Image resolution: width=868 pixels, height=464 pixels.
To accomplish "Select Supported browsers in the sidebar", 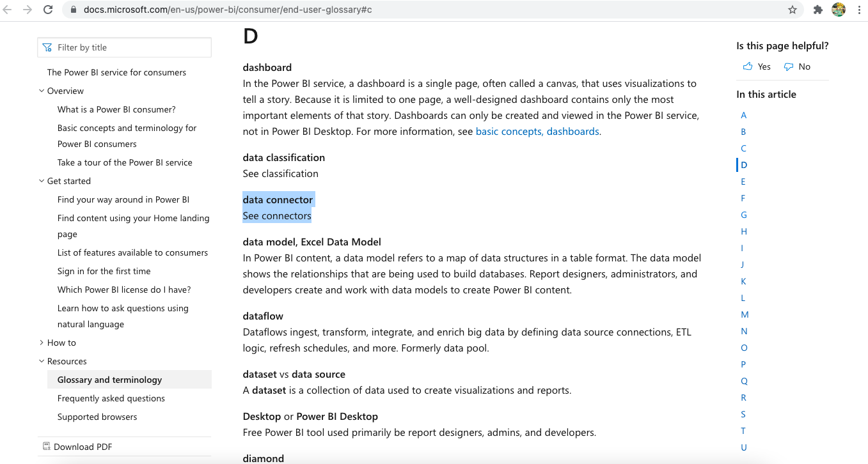I will click(x=97, y=417).
